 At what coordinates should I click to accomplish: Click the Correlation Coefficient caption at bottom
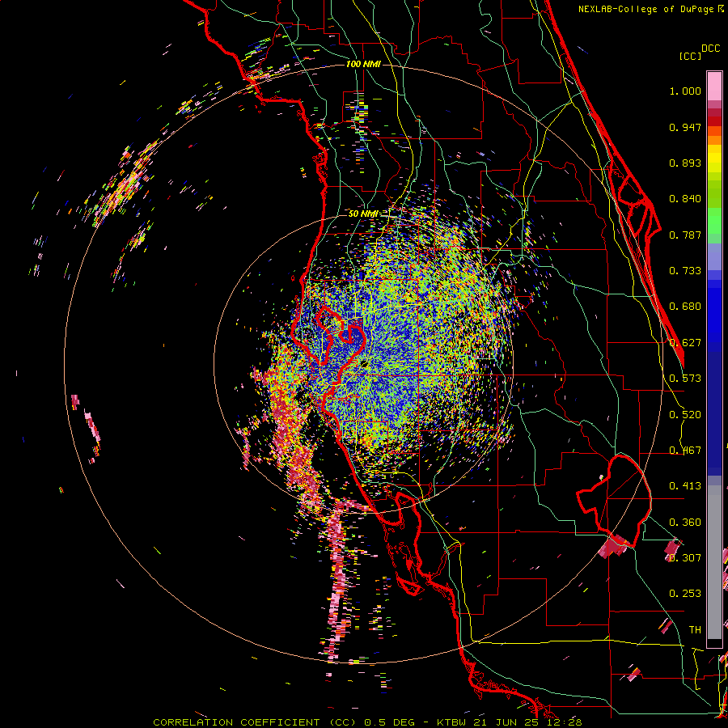[x=368, y=722]
